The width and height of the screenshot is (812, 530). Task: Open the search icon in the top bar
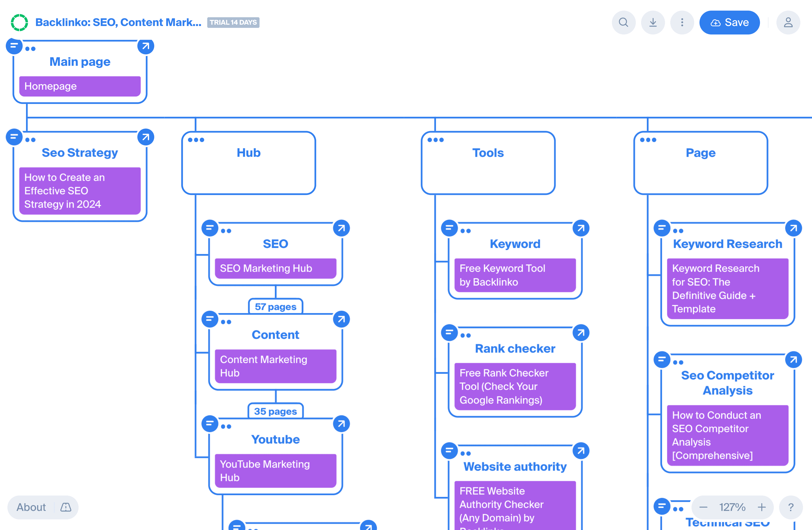coord(623,23)
